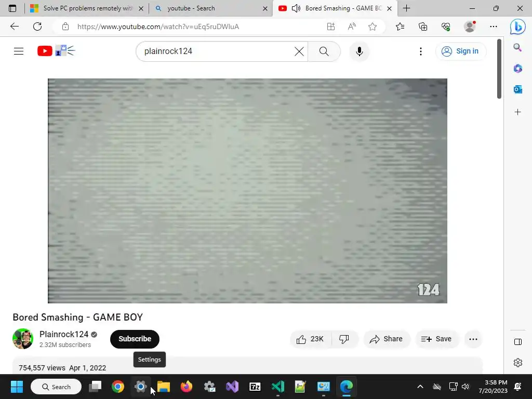Open browser Collections
This screenshot has height=399, width=532.
[x=423, y=26]
